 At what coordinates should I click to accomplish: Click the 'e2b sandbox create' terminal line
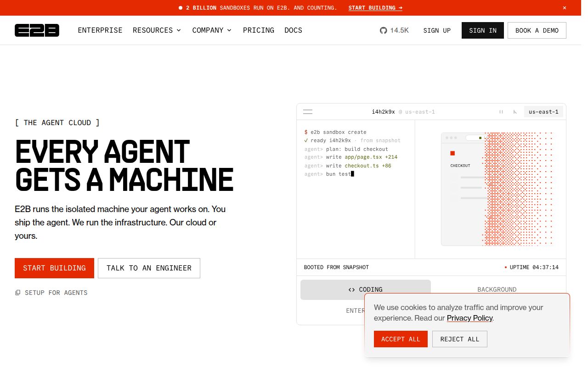coord(335,132)
